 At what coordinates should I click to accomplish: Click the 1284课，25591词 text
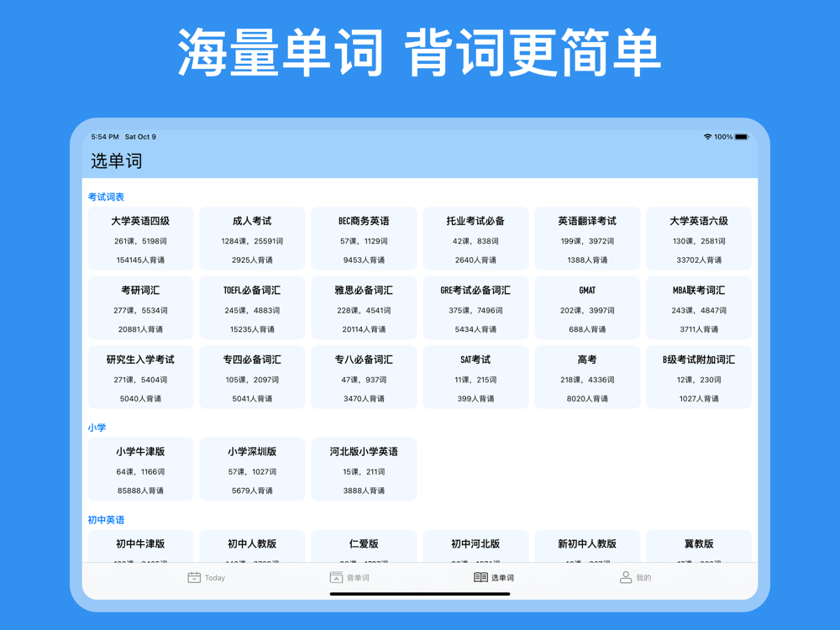tap(252, 241)
